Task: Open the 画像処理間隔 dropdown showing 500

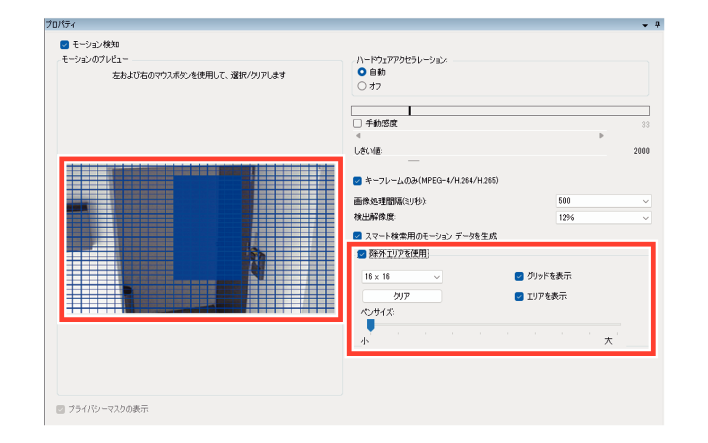Action: 603,201
